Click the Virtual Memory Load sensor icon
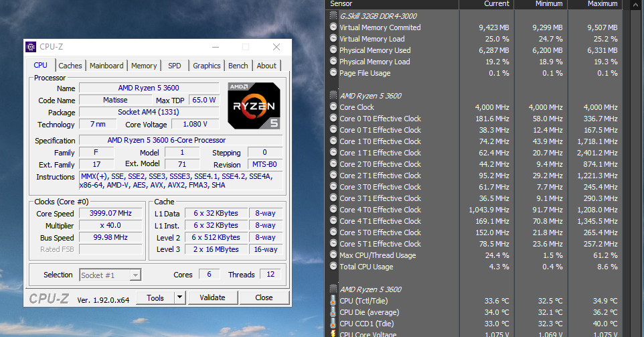Image resolution: width=644 pixels, height=337 pixels. coord(333,39)
